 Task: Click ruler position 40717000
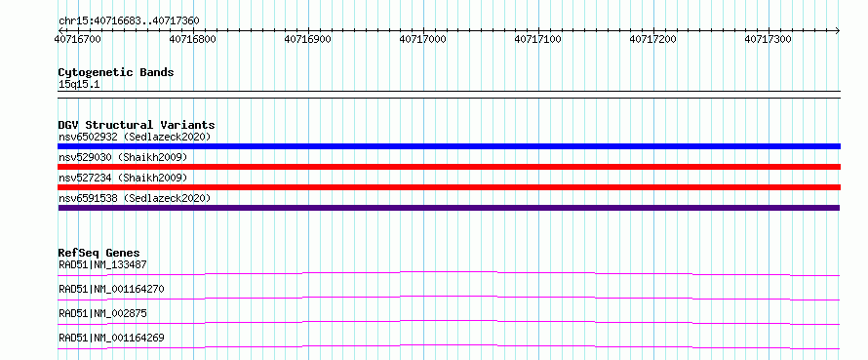click(423, 39)
